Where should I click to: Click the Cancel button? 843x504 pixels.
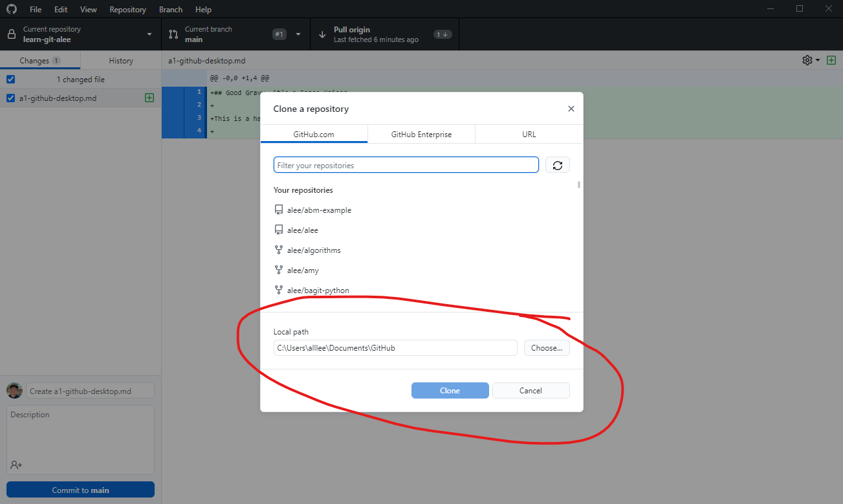[x=531, y=391]
